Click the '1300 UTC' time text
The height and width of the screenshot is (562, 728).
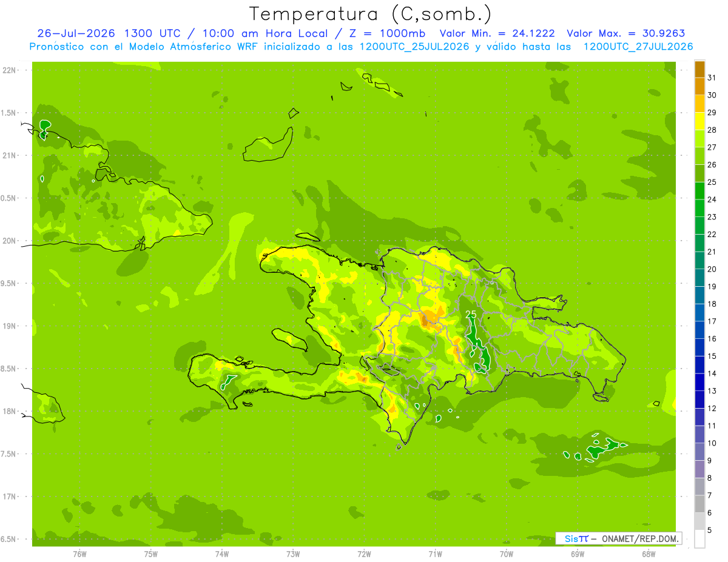pyautogui.click(x=152, y=33)
